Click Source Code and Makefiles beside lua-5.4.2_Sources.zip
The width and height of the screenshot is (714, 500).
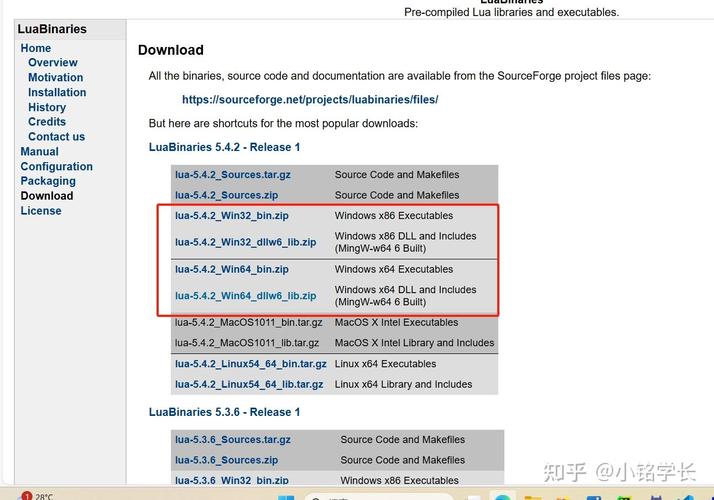[397, 195]
